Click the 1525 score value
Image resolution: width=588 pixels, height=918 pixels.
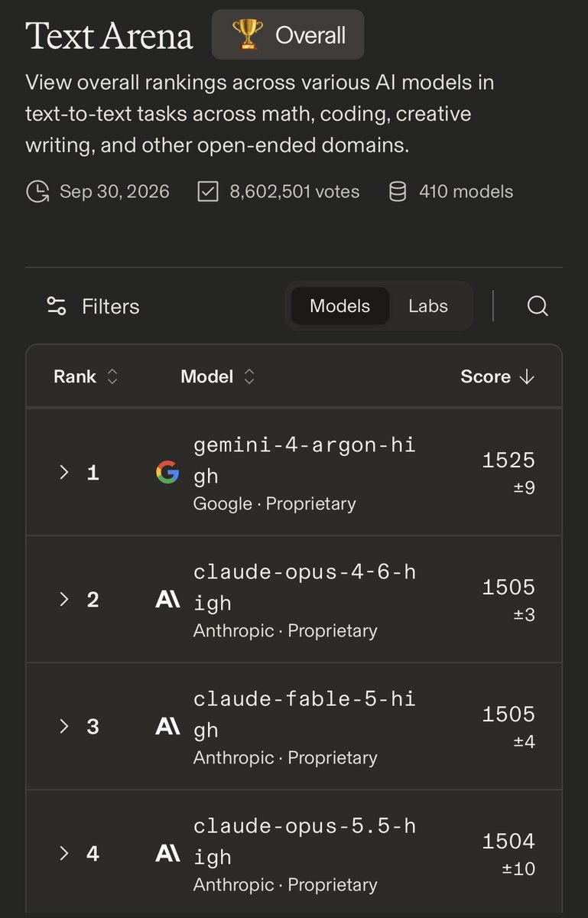click(508, 460)
